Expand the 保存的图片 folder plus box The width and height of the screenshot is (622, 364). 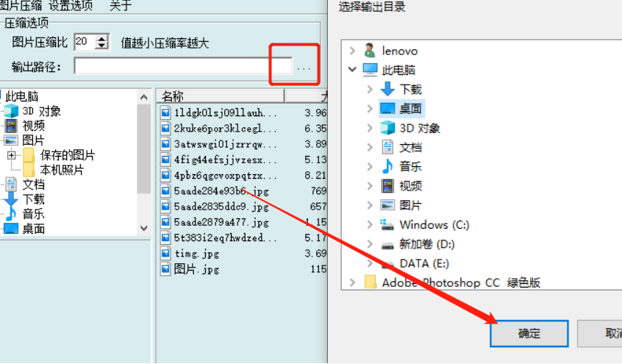point(12,155)
